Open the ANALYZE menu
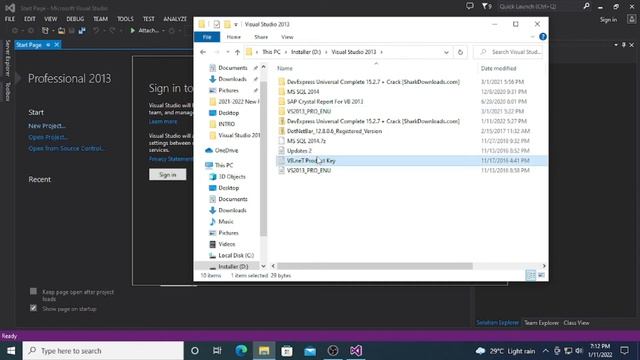 [175, 19]
